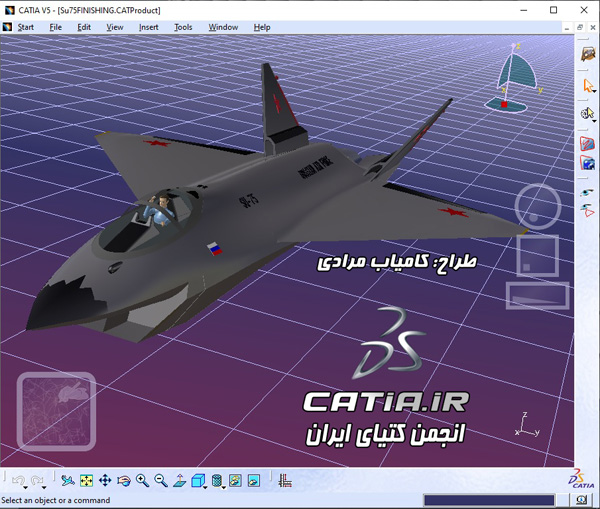600x509 pixels.
Task: Open the Window menu
Action: point(223,27)
